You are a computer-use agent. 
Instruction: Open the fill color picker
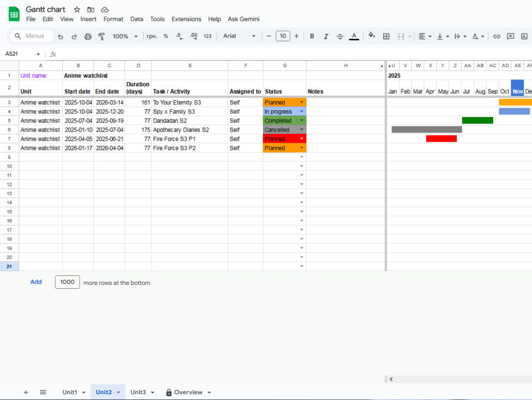(372, 36)
